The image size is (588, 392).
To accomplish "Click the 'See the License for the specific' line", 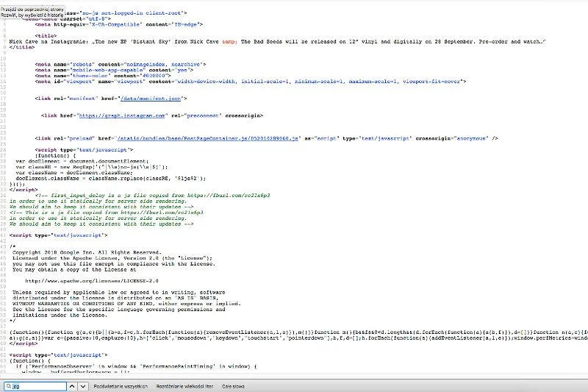I will coord(118,310).
